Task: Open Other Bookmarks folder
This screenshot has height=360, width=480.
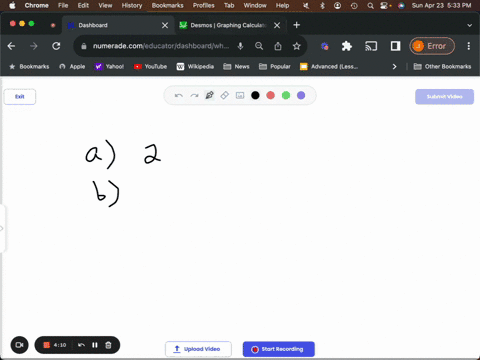Action: pyautogui.click(x=442, y=67)
